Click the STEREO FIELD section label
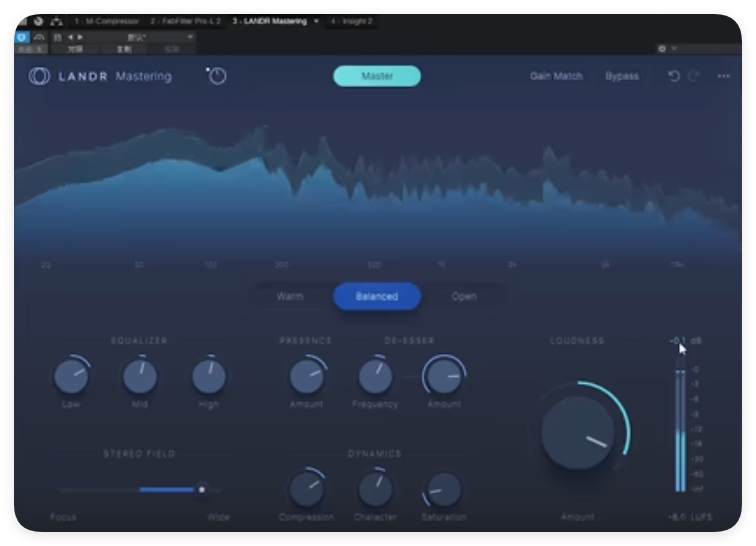Viewport: 756px width, 546px height. coord(139,454)
